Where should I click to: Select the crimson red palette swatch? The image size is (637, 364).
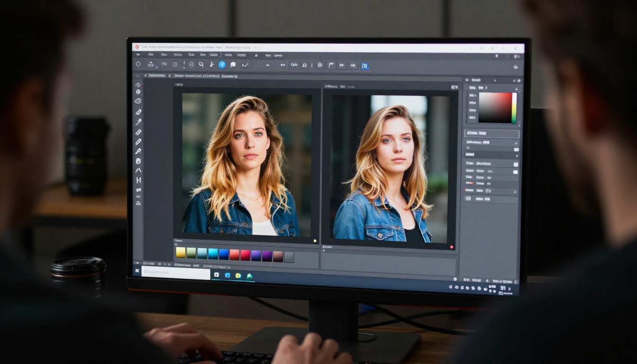pyautogui.click(x=246, y=255)
